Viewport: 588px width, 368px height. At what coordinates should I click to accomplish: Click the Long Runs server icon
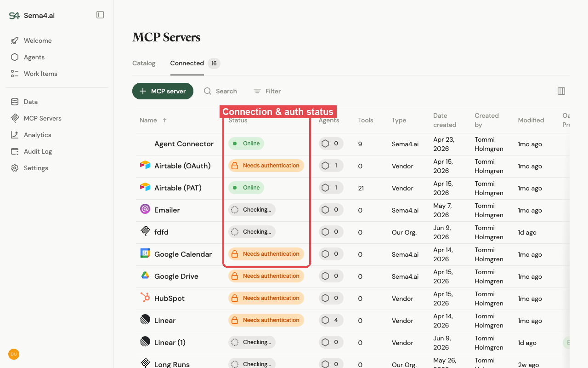(145, 363)
